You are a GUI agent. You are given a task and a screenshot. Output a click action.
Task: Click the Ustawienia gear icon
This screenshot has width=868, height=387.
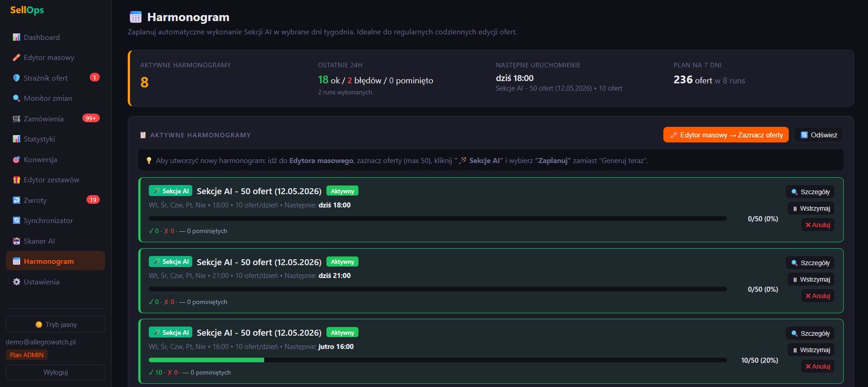tap(16, 282)
